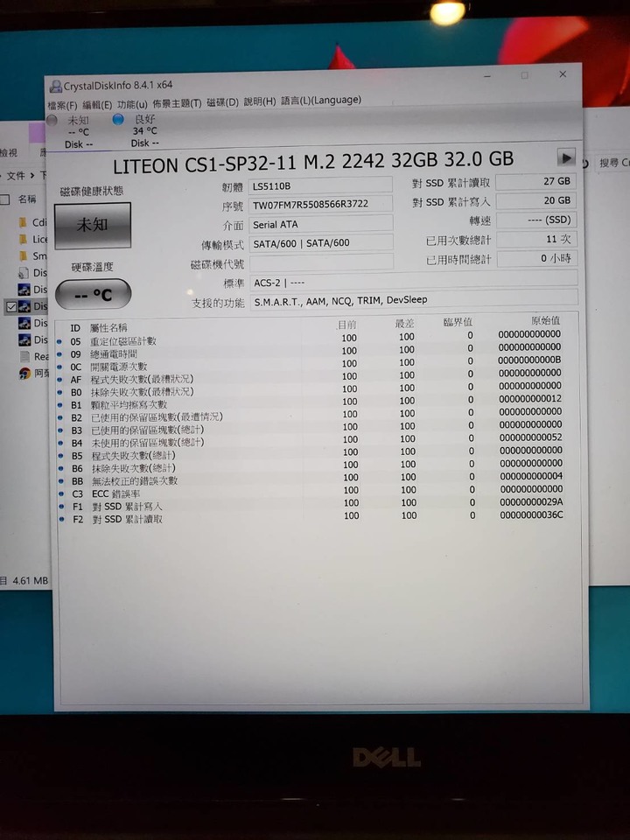Click the 11 次 power on count value

pos(536,240)
